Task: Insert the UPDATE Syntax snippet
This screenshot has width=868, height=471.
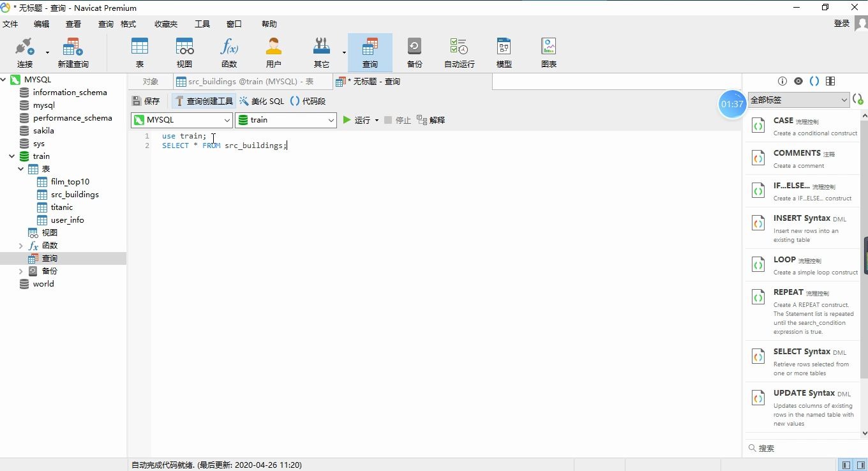Action: [x=804, y=408]
